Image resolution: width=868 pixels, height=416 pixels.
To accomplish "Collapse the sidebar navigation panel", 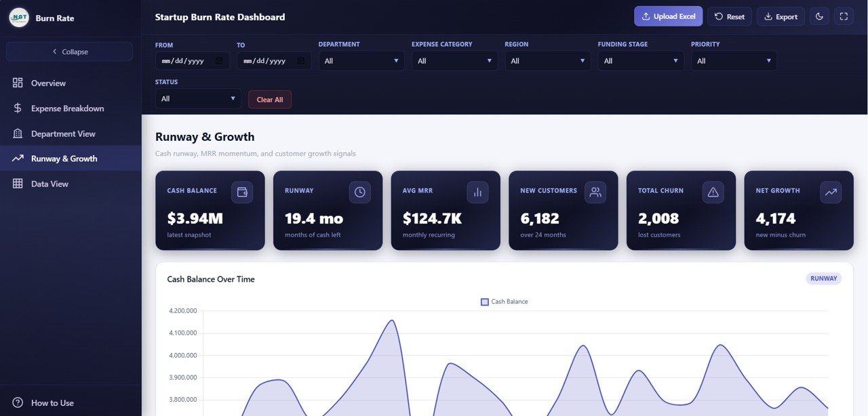I will click(69, 51).
